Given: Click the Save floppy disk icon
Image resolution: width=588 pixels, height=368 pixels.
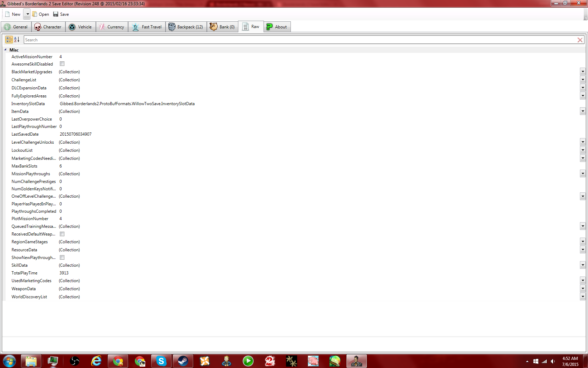Looking at the screenshot, I should coord(56,14).
